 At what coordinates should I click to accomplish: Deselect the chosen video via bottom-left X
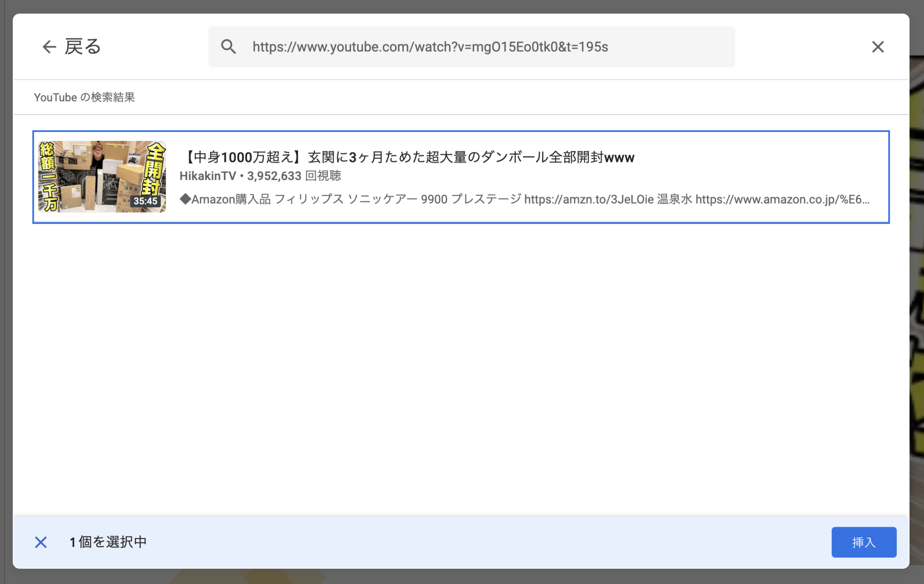coord(41,542)
